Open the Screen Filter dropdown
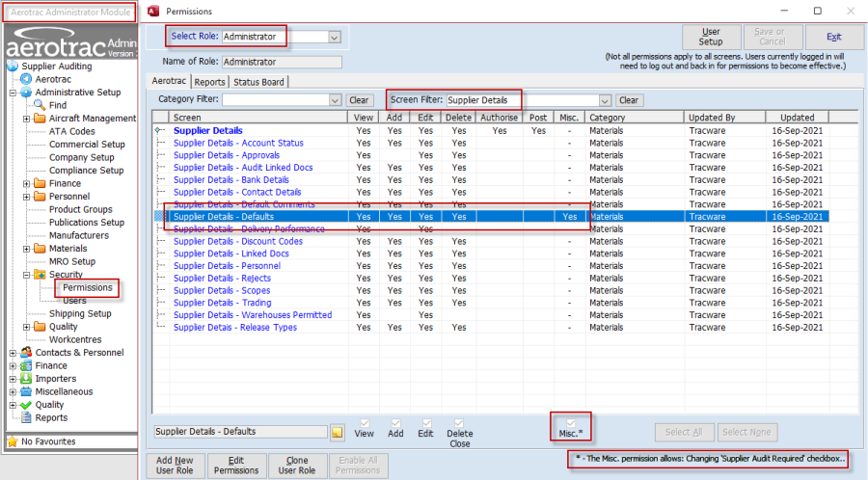The image size is (868, 480). click(x=605, y=100)
